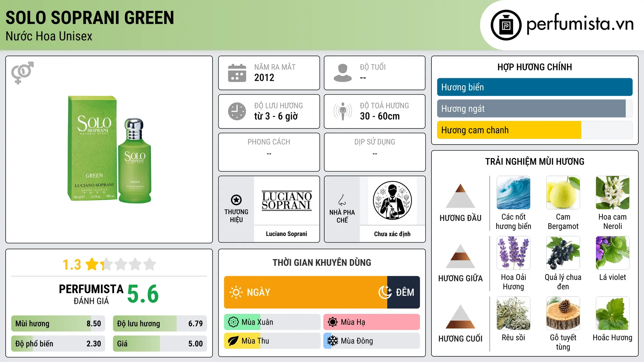
Task: Click the Hương cam chanh accord bar
Action: (535, 130)
